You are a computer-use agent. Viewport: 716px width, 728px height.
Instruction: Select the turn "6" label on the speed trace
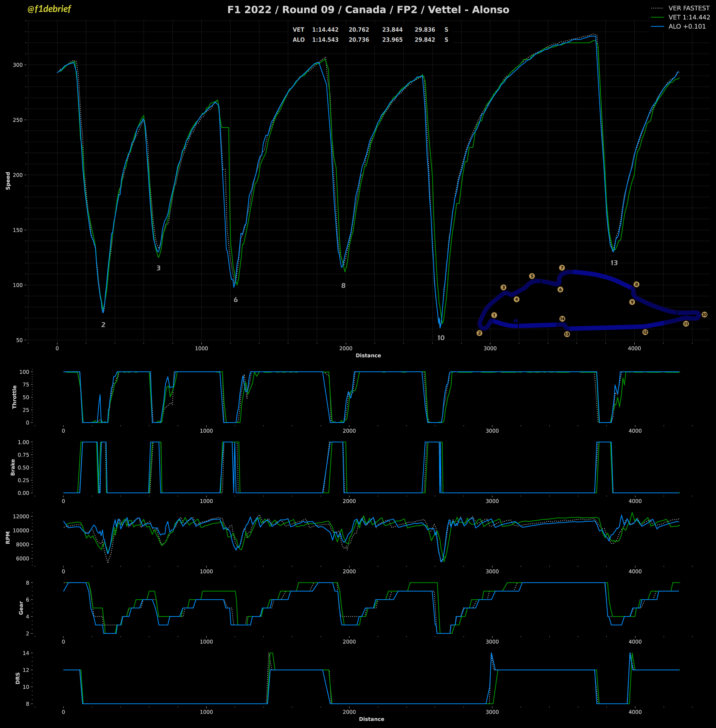click(236, 300)
